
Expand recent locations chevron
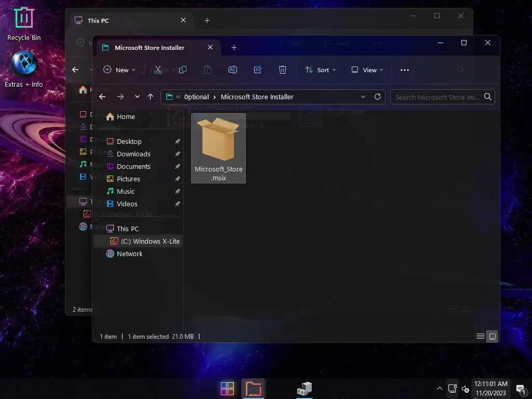pos(137,97)
